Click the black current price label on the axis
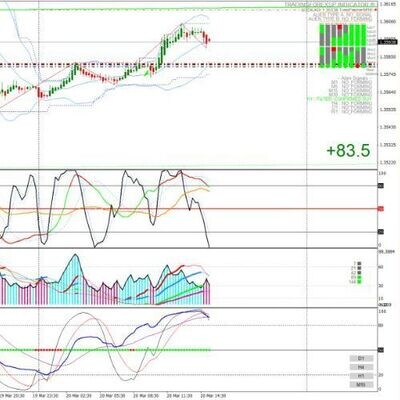This screenshot has width=400, height=400. tap(387, 42)
